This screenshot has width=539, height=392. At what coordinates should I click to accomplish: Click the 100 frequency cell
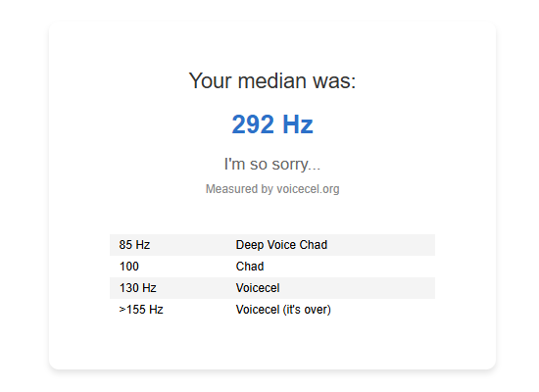click(129, 267)
